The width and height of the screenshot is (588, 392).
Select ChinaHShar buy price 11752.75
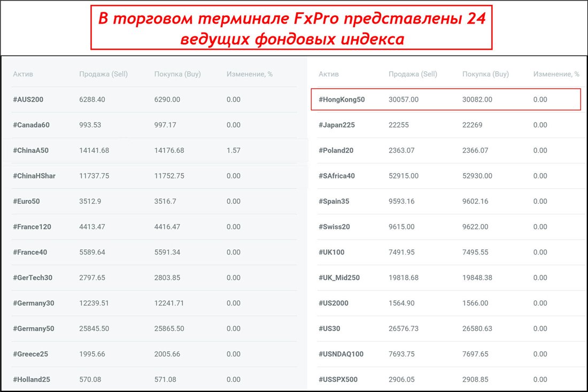point(169,176)
